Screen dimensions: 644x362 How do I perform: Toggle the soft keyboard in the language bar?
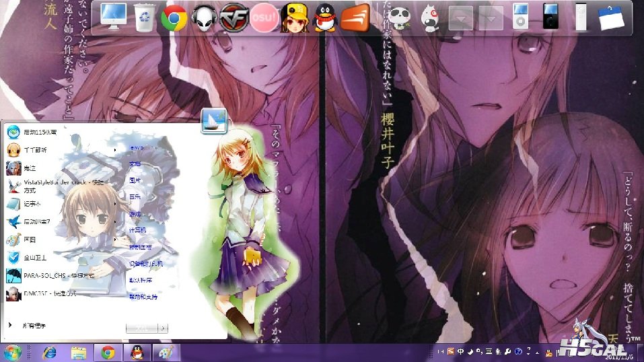(489, 351)
